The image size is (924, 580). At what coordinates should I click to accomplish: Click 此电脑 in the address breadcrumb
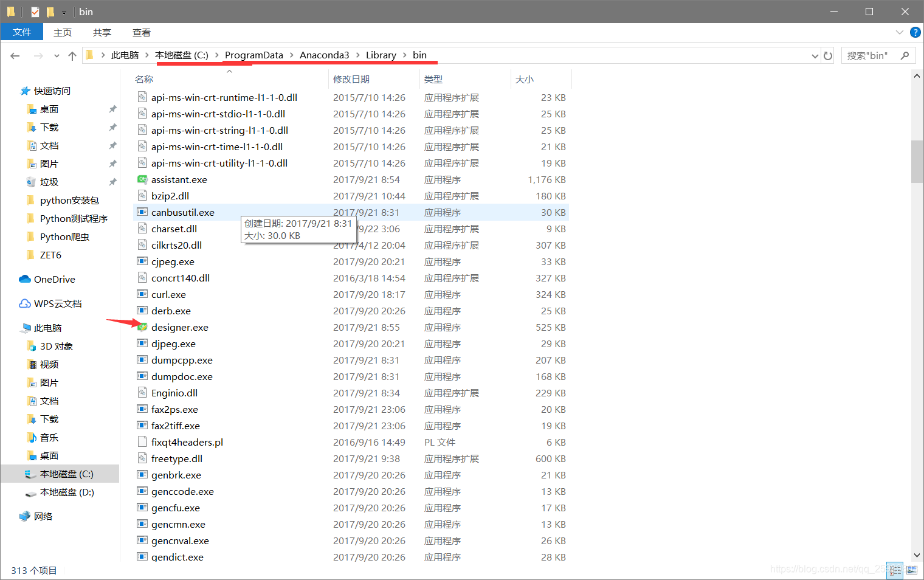125,55
